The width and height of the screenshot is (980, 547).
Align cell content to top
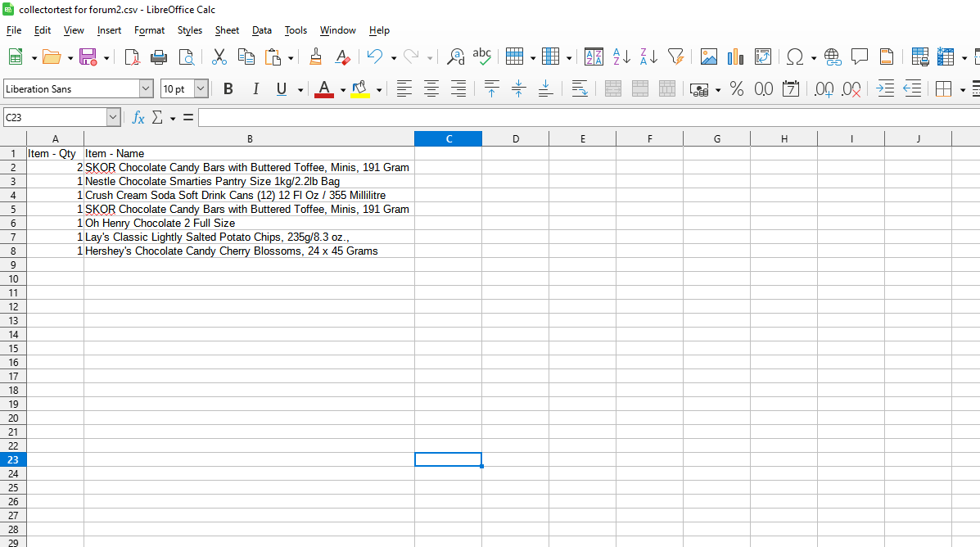click(492, 88)
